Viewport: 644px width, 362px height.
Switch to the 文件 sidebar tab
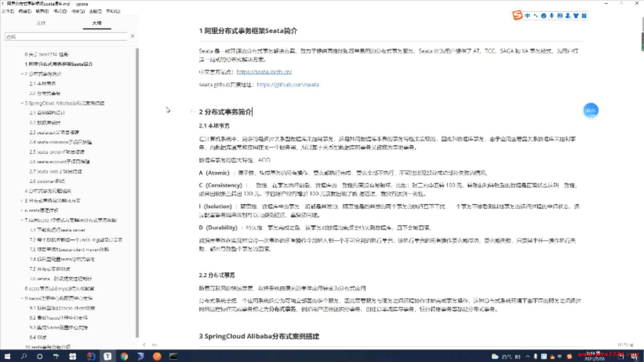[x=41, y=23]
